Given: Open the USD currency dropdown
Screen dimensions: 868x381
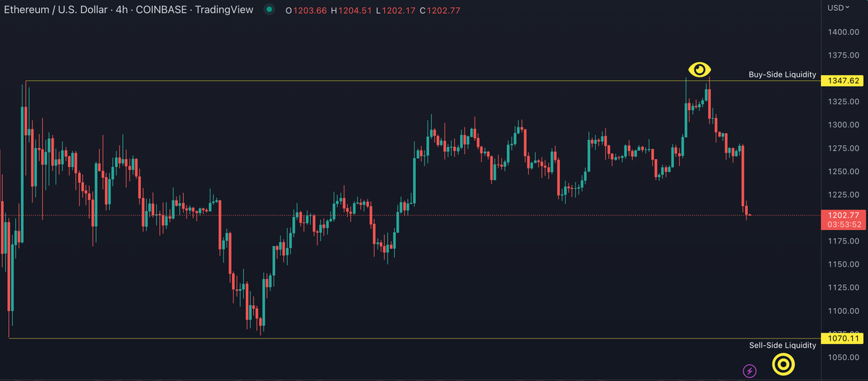Looking at the screenshot, I should point(838,8).
